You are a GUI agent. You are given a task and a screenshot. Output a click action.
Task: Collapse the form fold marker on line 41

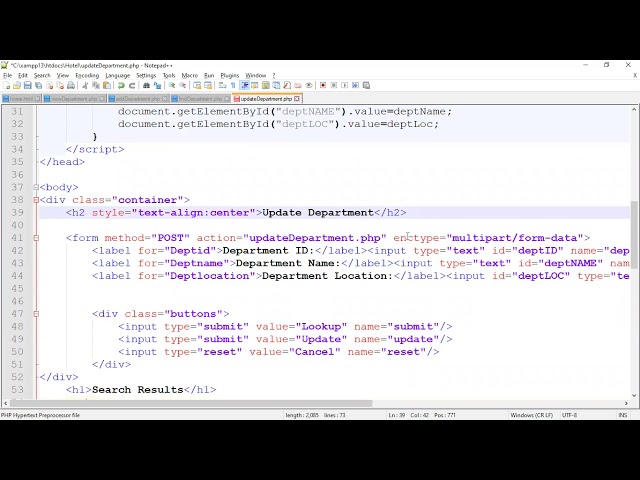point(36,238)
